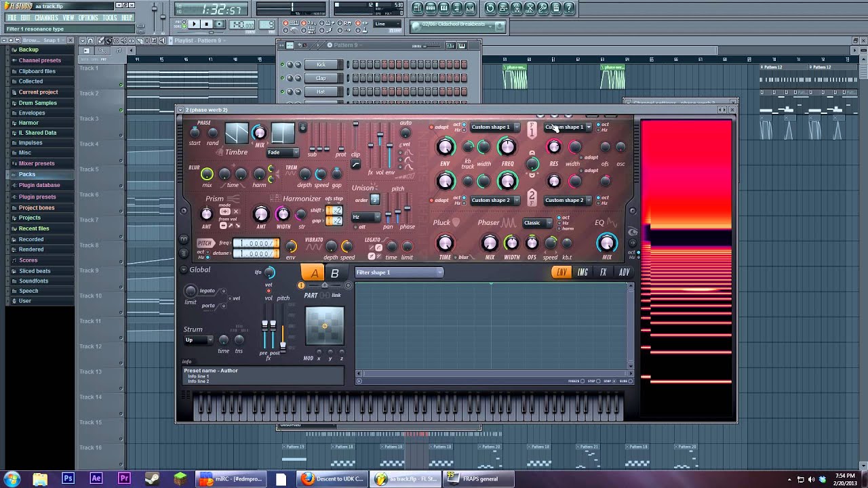The height and width of the screenshot is (488, 868).
Task: Select Timbre 2 square waveform display
Action: coord(283,133)
